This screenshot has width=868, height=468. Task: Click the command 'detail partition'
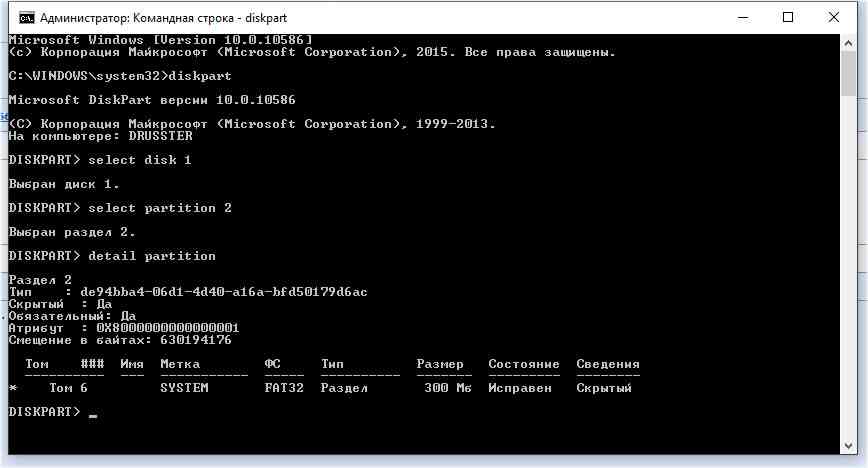(x=152, y=256)
